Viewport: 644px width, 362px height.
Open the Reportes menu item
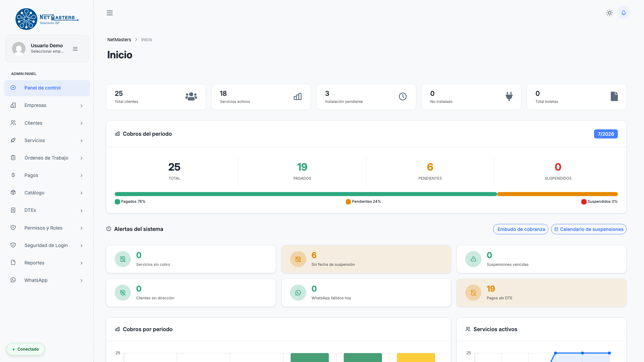pyautogui.click(x=47, y=263)
